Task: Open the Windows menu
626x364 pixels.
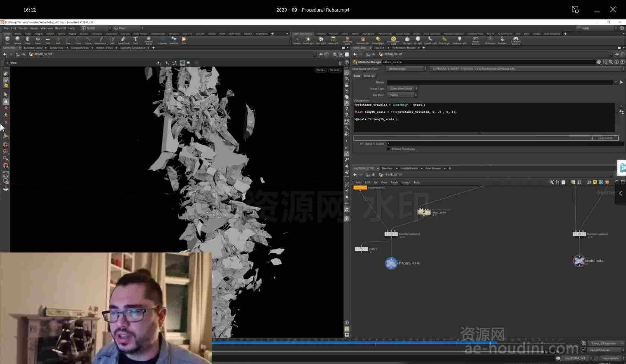Action: coord(47,28)
